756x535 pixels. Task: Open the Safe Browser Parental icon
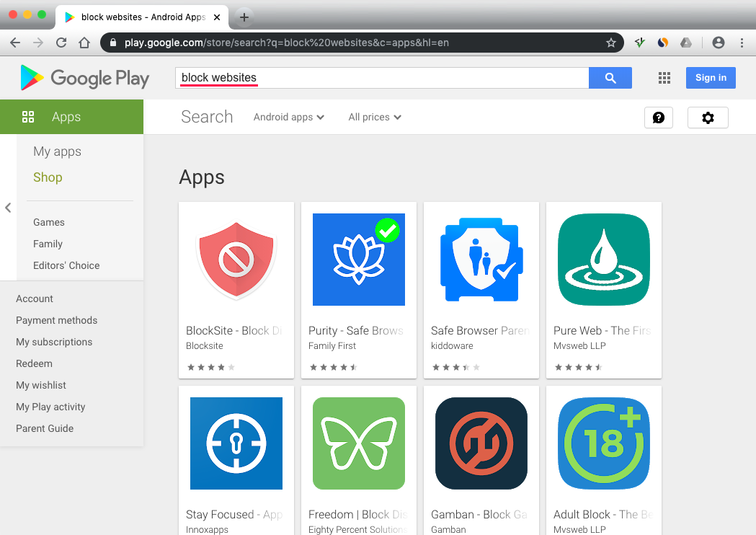[x=481, y=260]
